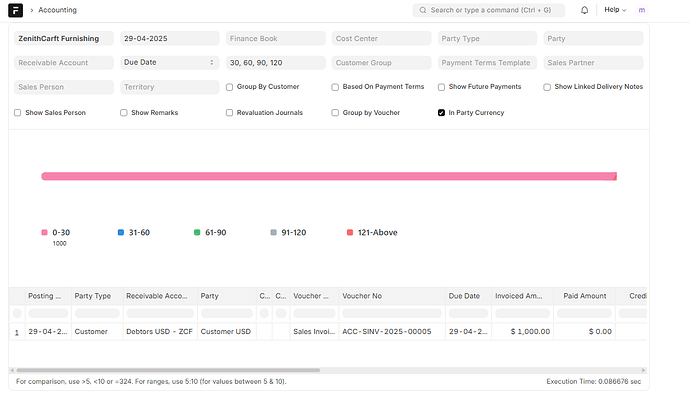
Task: Enable the Group By Customer checkbox
Action: [x=229, y=87]
